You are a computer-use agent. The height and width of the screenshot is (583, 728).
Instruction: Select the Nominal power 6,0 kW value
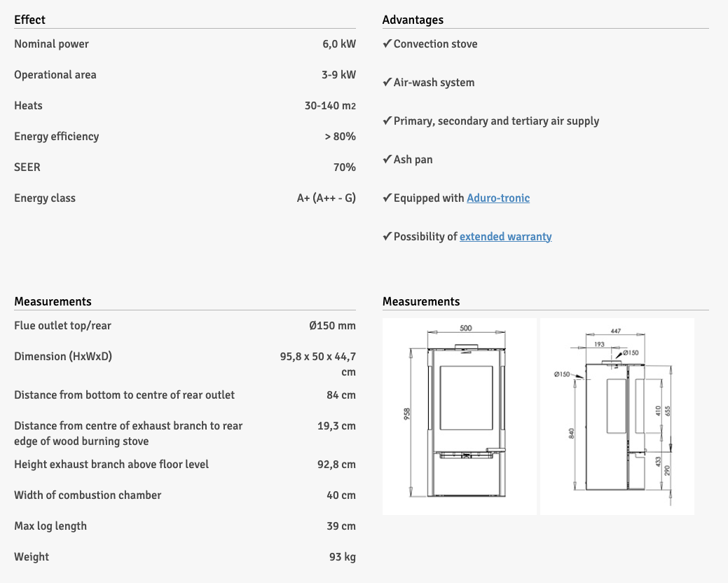pyautogui.click(x=339, y=44)
